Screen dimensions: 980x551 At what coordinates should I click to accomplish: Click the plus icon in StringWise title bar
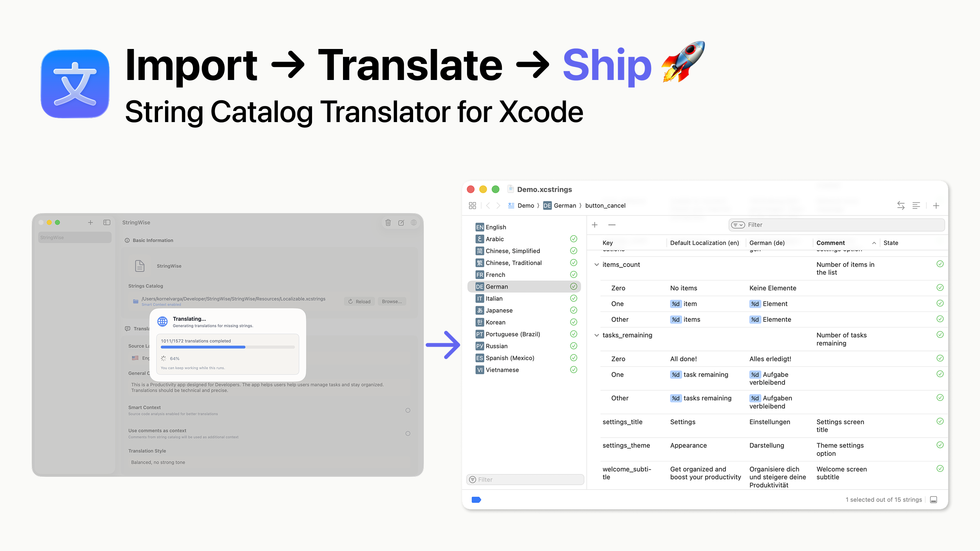pos(90,222)
